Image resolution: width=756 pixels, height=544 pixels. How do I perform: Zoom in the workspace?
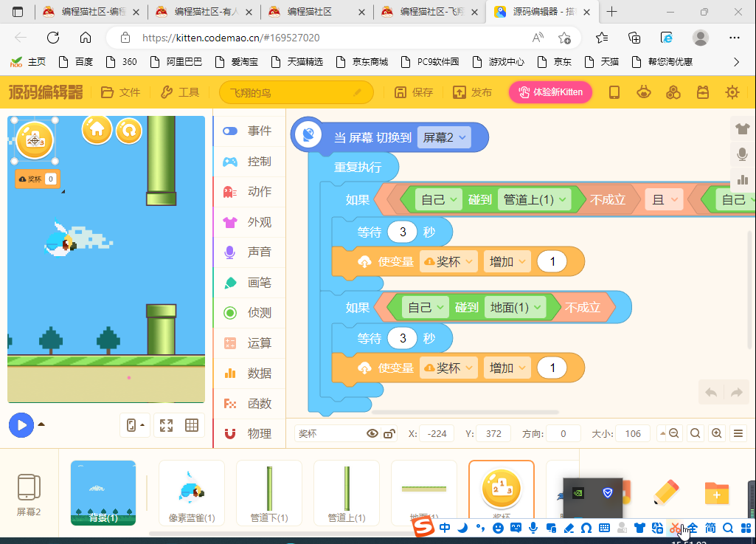(716, 433)
